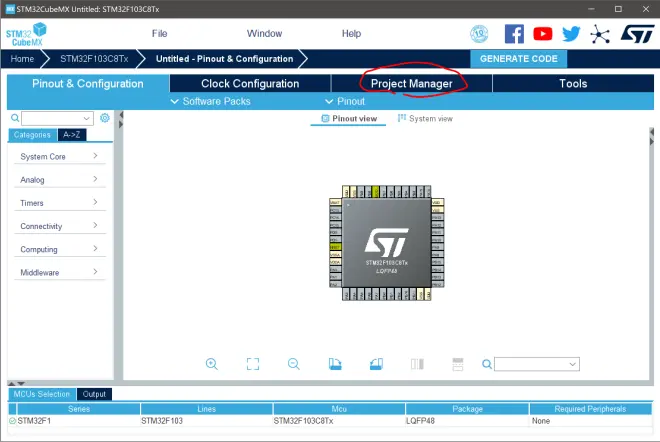Go to Home breadcrumb

[x=22, y=59]
